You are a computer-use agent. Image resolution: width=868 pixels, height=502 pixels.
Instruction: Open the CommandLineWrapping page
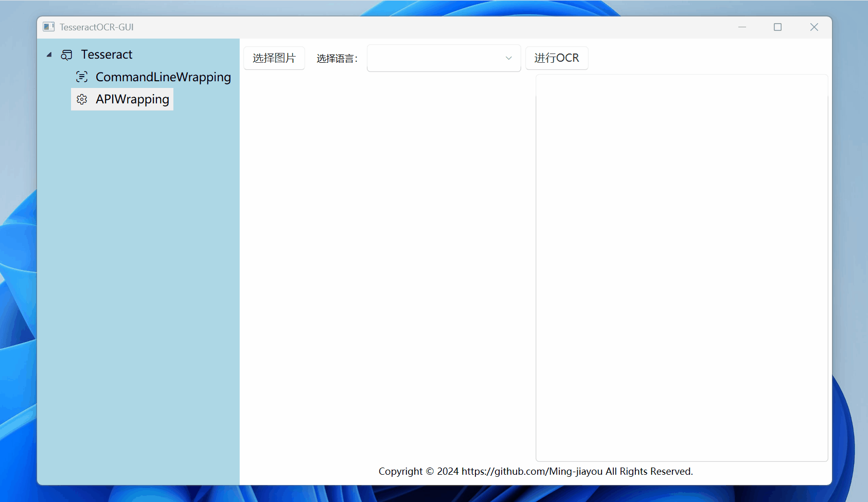[x=163, y=77]
